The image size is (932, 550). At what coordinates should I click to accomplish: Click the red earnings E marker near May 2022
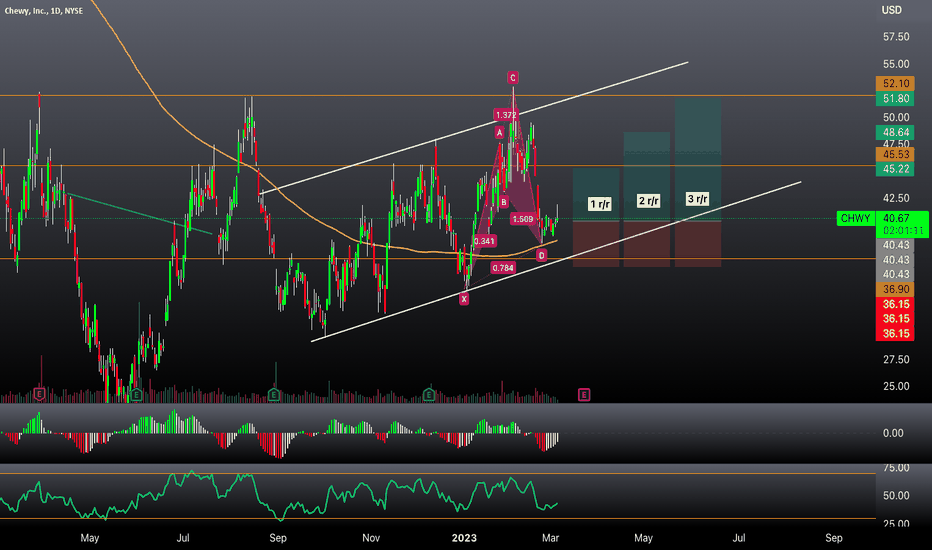click(x=39, y=394)
